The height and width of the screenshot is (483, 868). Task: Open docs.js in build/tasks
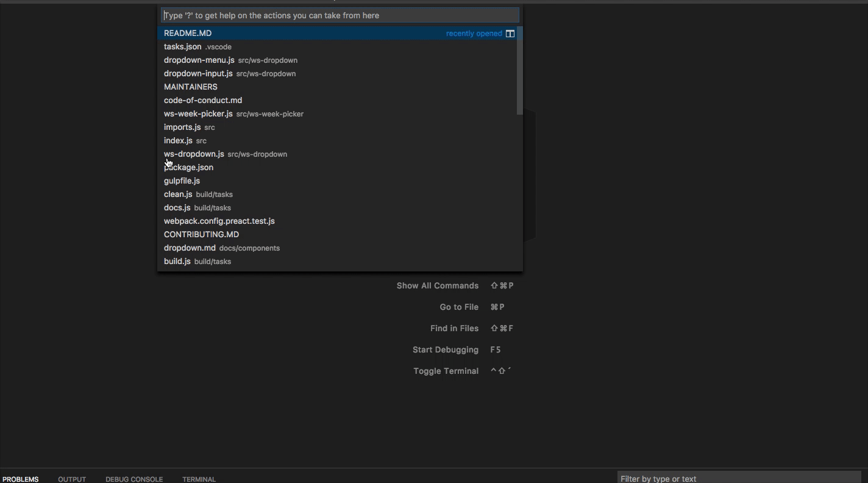coord(337,208)
